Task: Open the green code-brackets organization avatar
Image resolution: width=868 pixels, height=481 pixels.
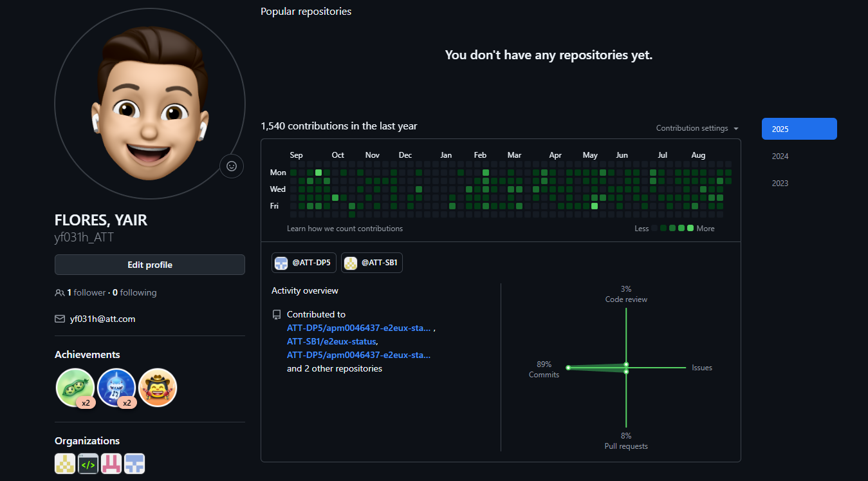Action: pos(88,464)
